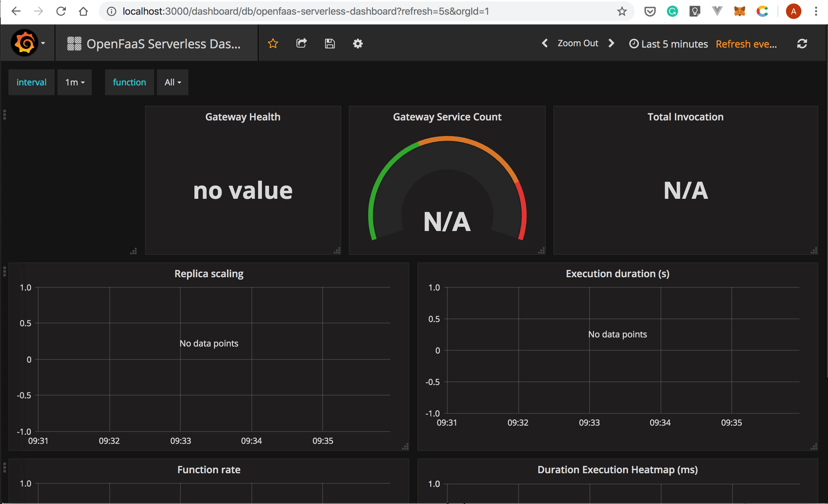This screenshot has width=828, height=504.
Task: Open the Replica scaling panel title menu
Action: (209, 273)
